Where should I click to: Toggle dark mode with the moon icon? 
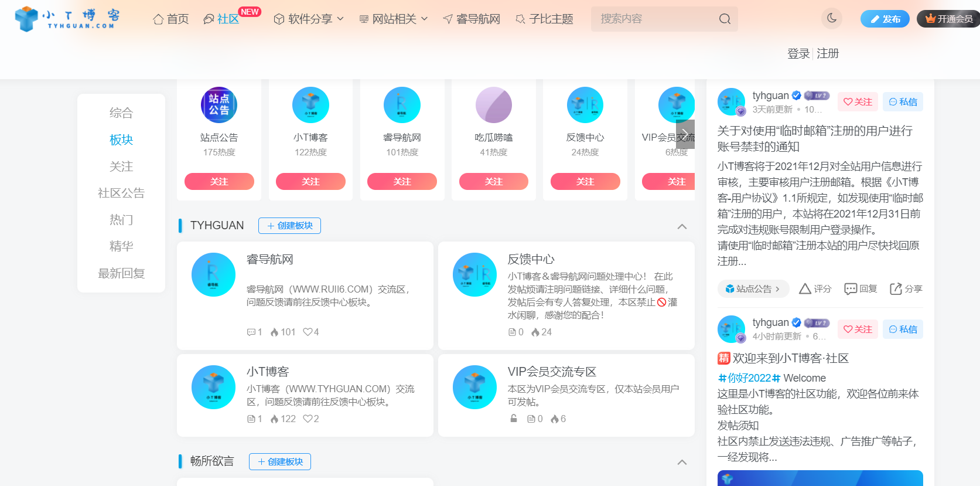[831, 18]
